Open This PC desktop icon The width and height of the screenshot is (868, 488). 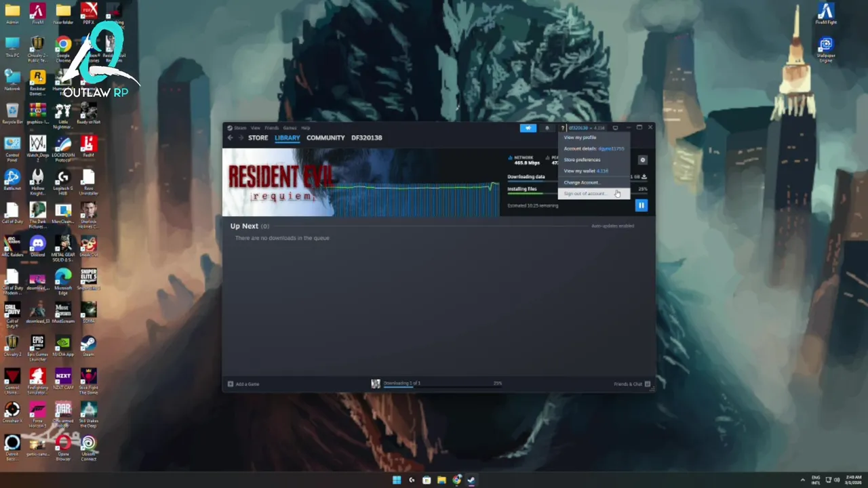pos(12,47)
